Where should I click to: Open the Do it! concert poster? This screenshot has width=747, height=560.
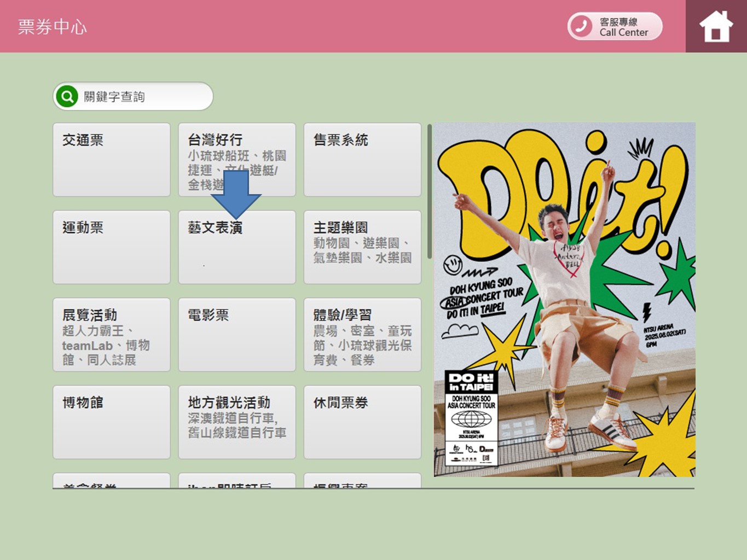pyautogui.click(x=564, y=300)
